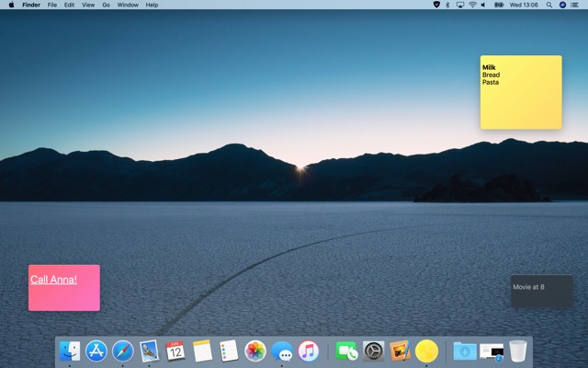Open the Help menu
The image size is (588, 368).
click(x=152, y=5)
